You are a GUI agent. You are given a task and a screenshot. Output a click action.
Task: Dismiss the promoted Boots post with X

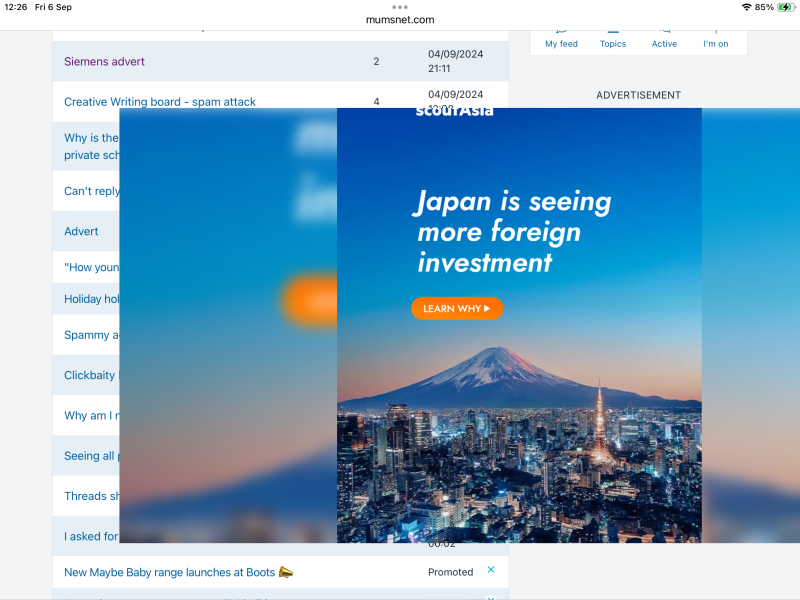coord(491,570)
